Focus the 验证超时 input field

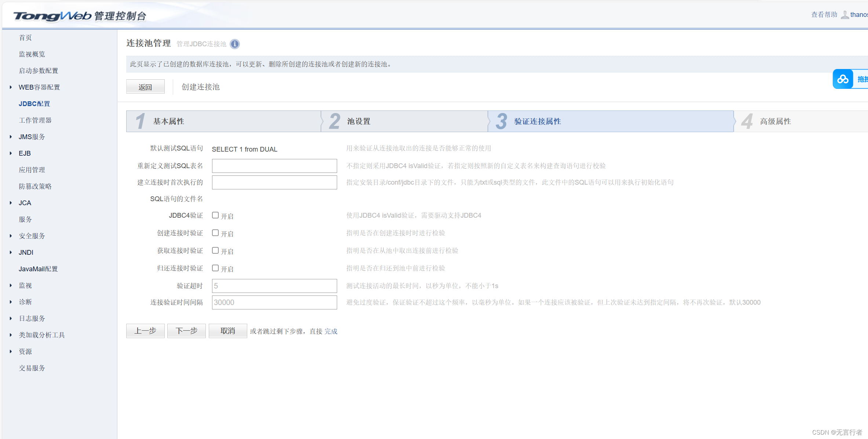click(x=274, y=286)
